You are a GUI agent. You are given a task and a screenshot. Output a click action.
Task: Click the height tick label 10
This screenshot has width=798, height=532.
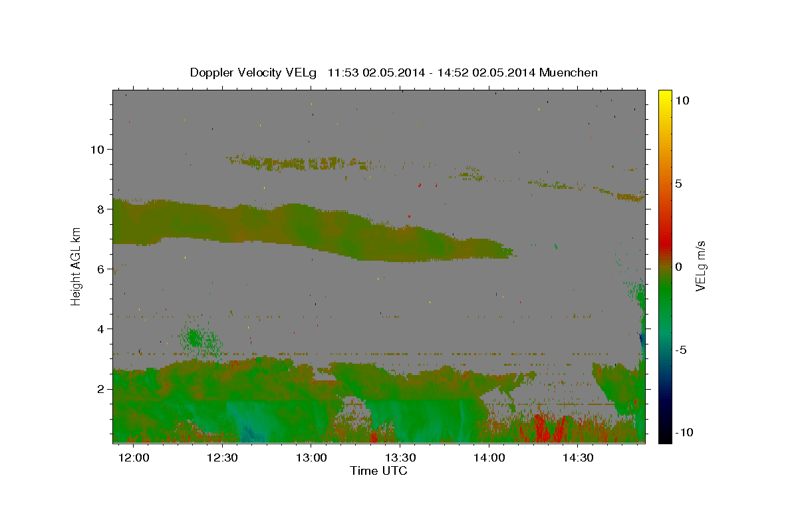(x=96, y=149)
